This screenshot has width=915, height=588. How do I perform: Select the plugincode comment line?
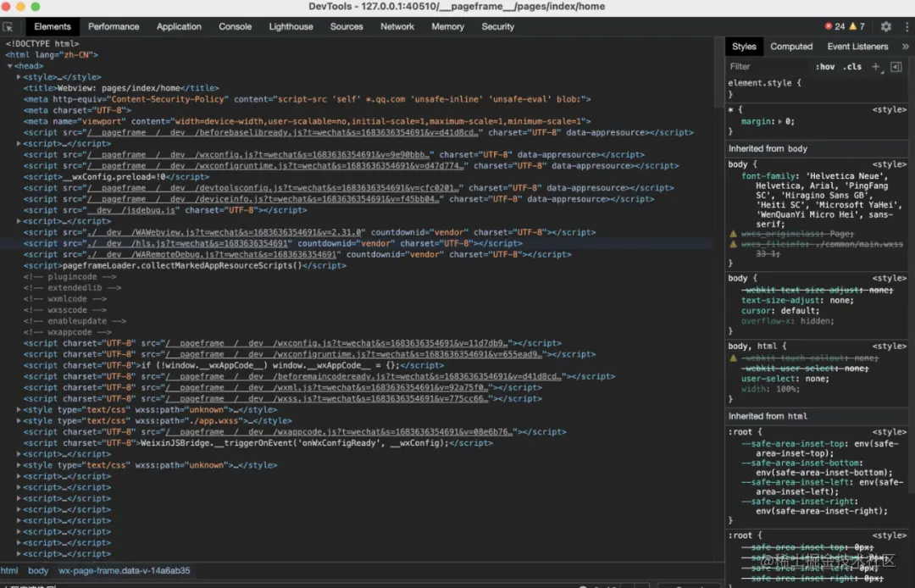(x=70, y=276)
